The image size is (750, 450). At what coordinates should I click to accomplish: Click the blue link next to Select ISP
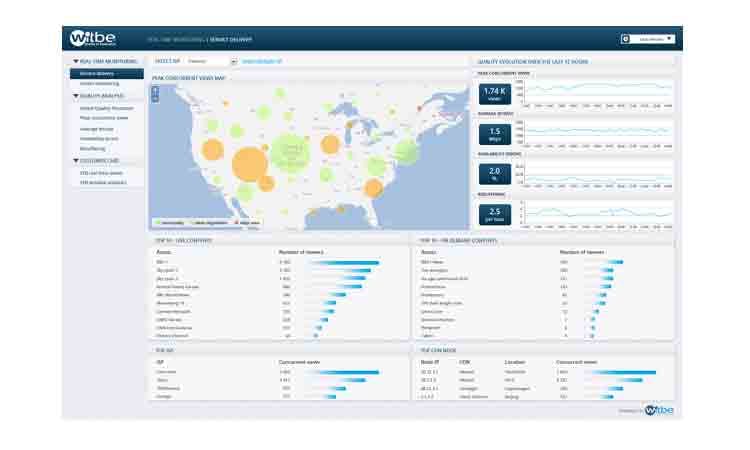click(262, 61)
